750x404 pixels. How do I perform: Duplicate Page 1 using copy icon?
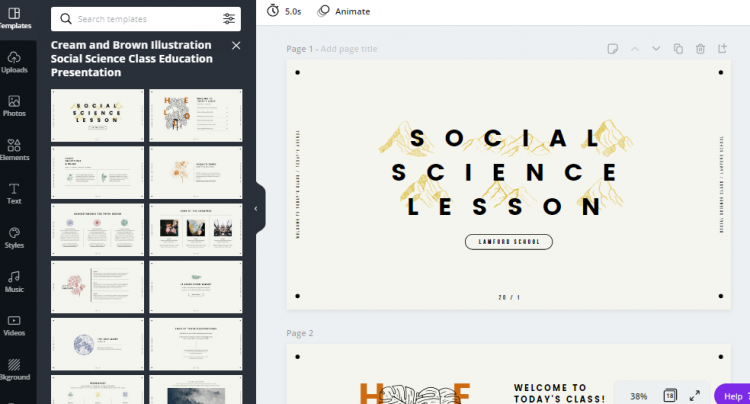pyautogui.click(x=678, y=49)
